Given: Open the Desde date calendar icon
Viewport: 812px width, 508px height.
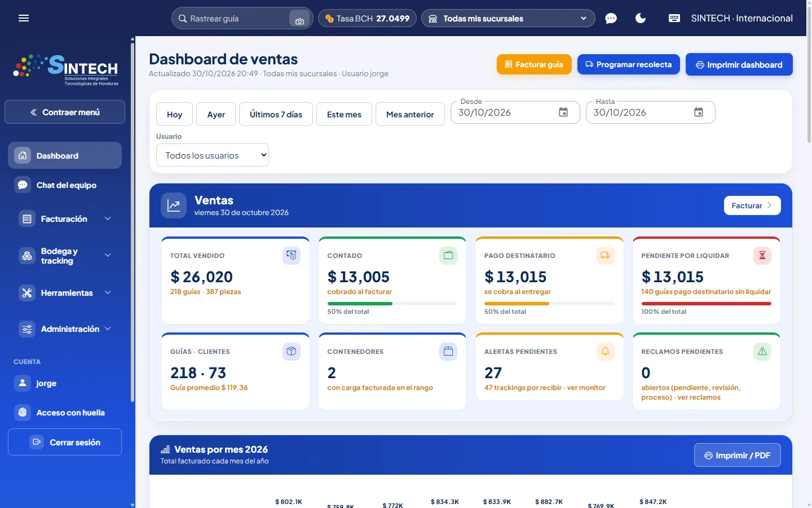Looking at the screenshot, I should coord(563,112).
